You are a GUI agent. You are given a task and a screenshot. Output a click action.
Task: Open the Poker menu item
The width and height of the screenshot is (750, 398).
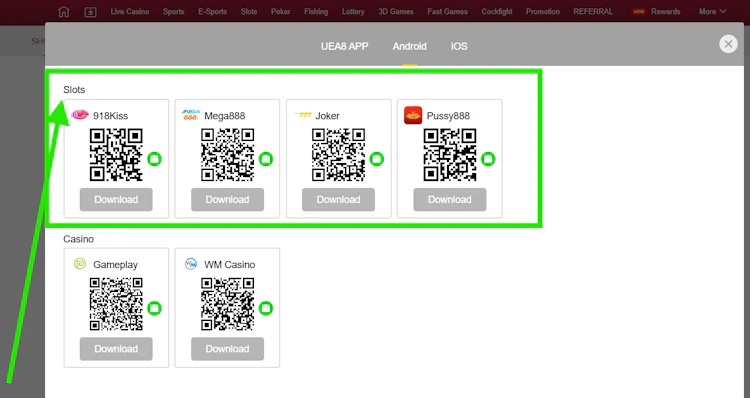(x=280, y=11)
